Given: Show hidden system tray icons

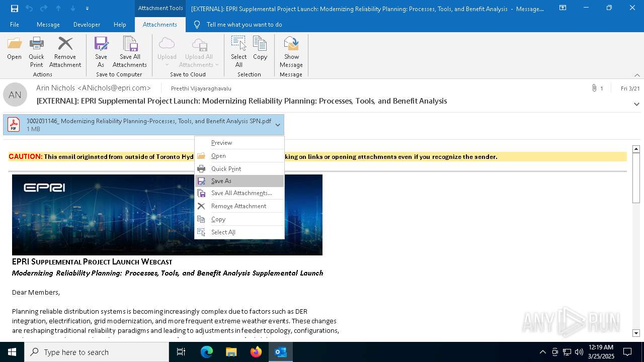Looking at the screenshot, I should click(542, 352).
